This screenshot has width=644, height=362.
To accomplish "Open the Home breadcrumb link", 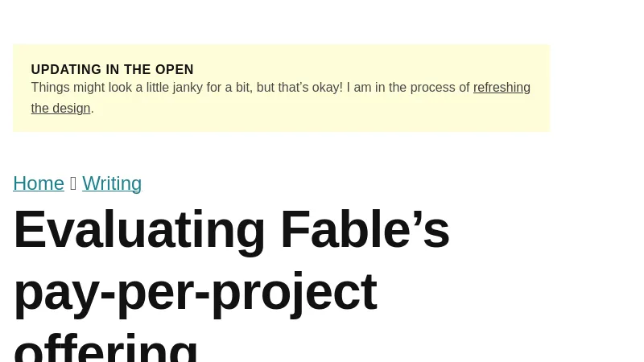I will pos(39,183).
